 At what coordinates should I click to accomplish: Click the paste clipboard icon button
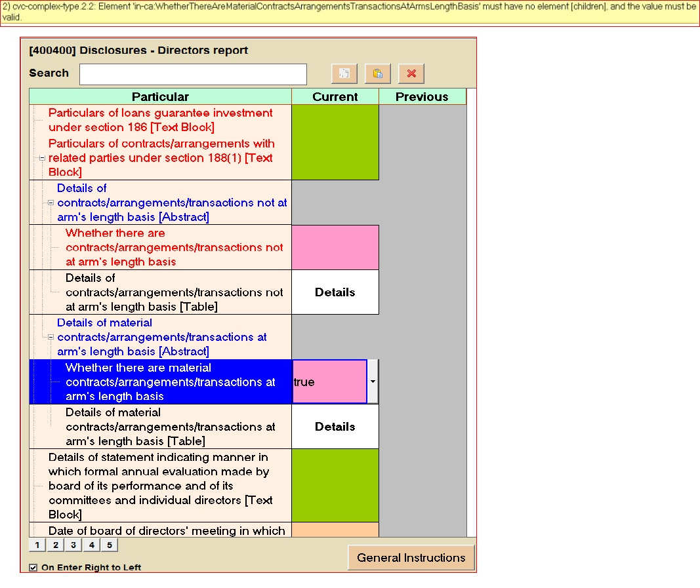[378, 73]
